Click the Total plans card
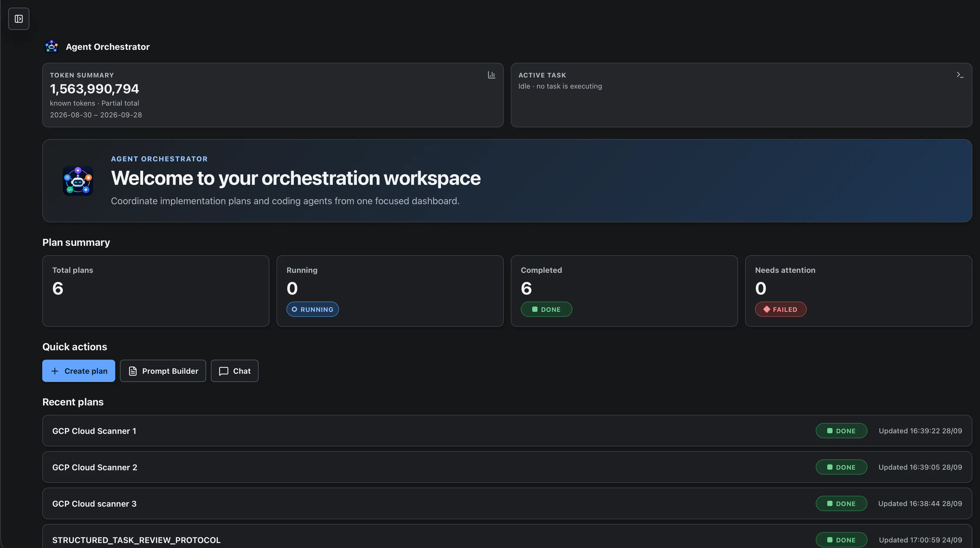 tap(156, 291)
